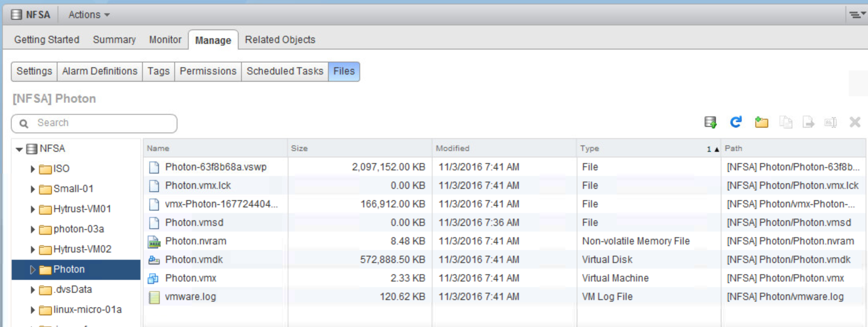Click the move file toolbar icon
Screen dimensions: 868x327
coord(808,122)
